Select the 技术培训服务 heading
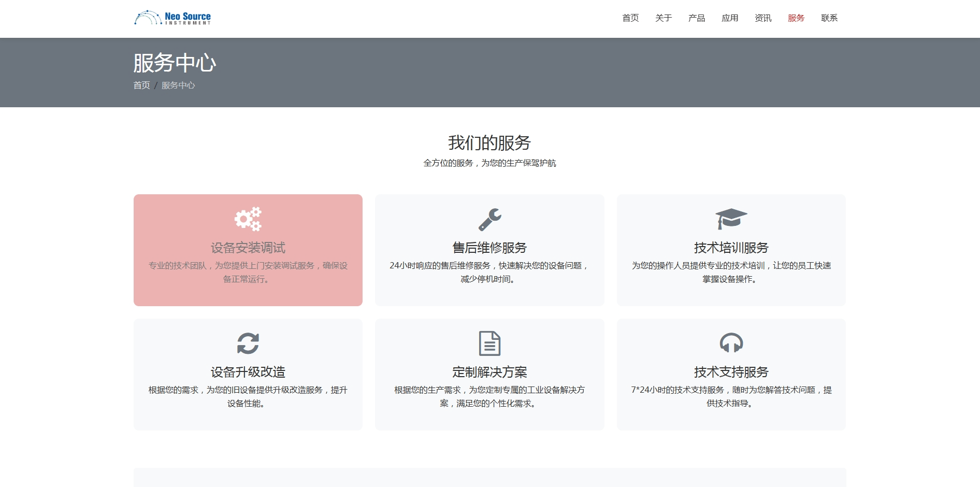Viewport: 980px width, 487px height. coord(731,248)
